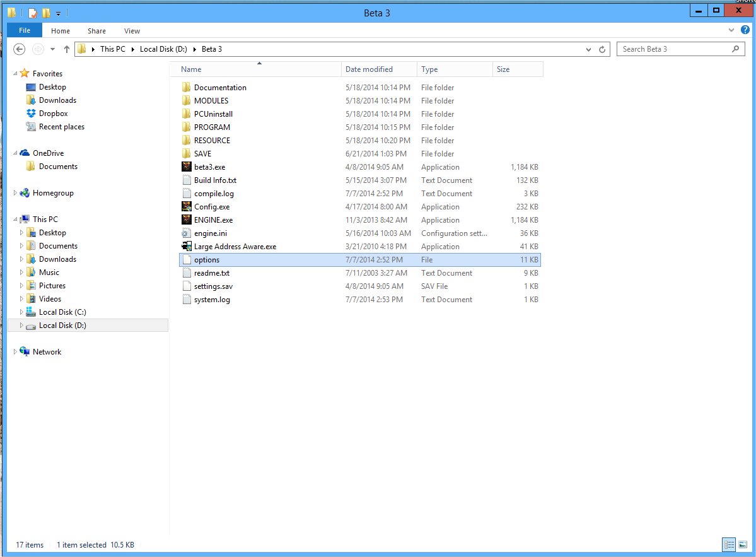Expand Music tree node under This PC

click(21, 272)
